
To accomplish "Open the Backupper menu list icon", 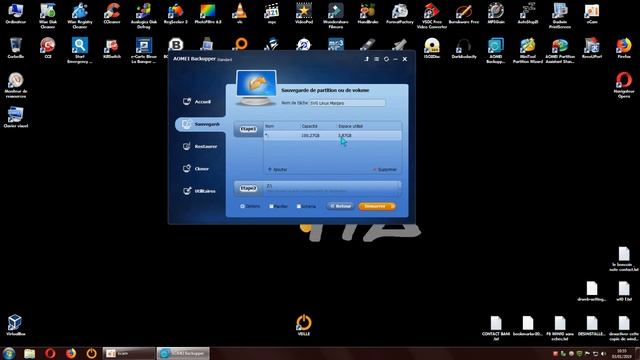I will point(376,59).
